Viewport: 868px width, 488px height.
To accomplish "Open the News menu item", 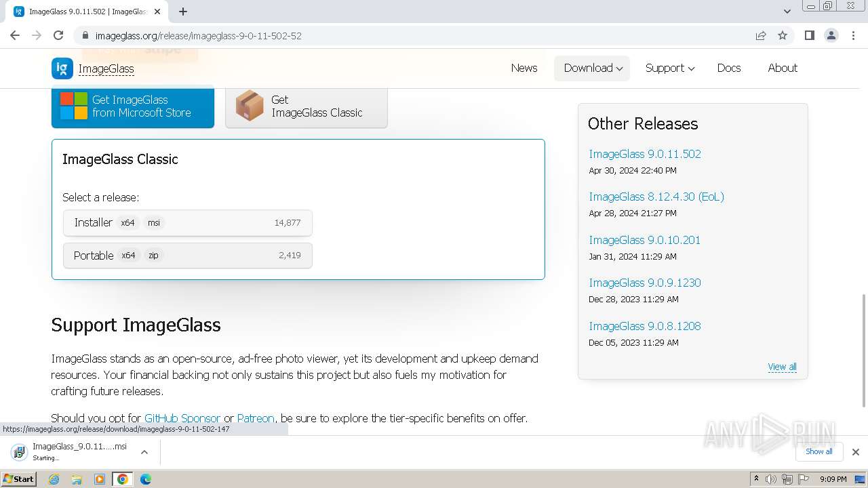I will tap(524, 68).
